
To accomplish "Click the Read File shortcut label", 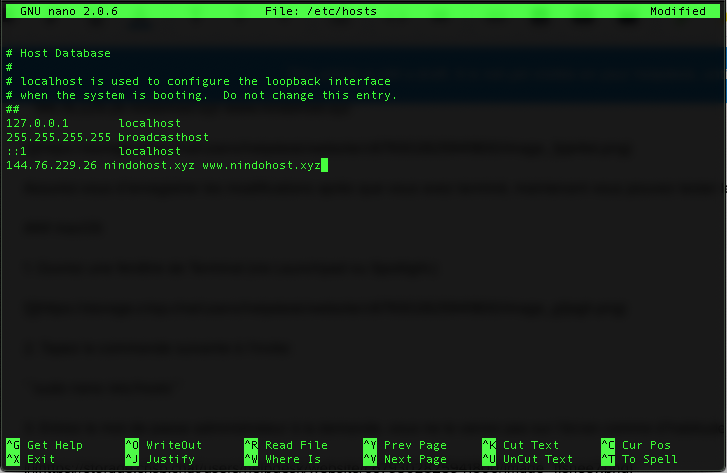I will [296, 445].
